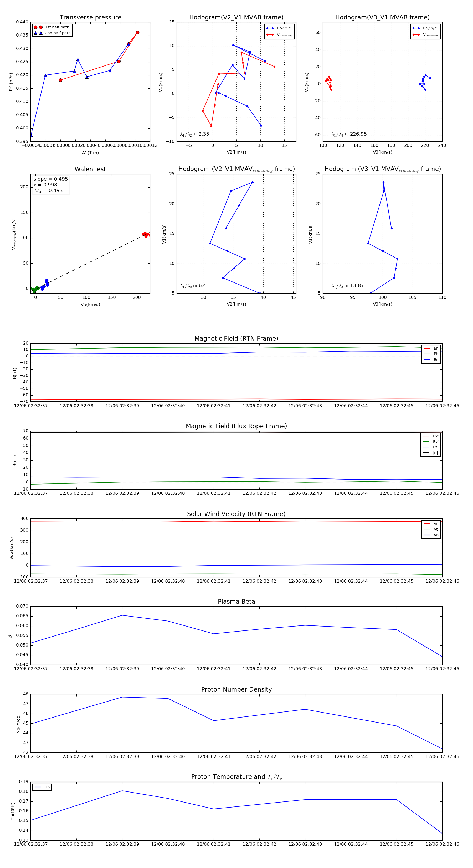
Task: Click the 'Tp(10^6K)' y-axis label
Action: point(13,811)
